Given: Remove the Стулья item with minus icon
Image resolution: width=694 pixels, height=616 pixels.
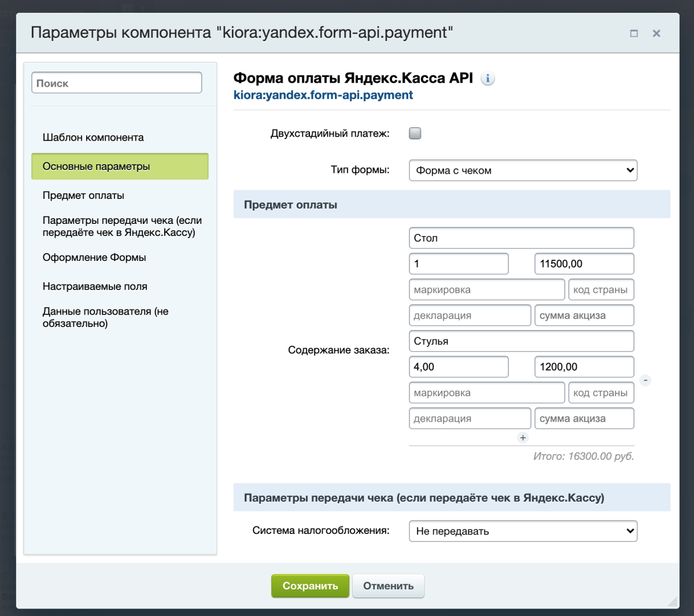Looking at the screenshot, I should pyautogui.click(x=645, y=380).
